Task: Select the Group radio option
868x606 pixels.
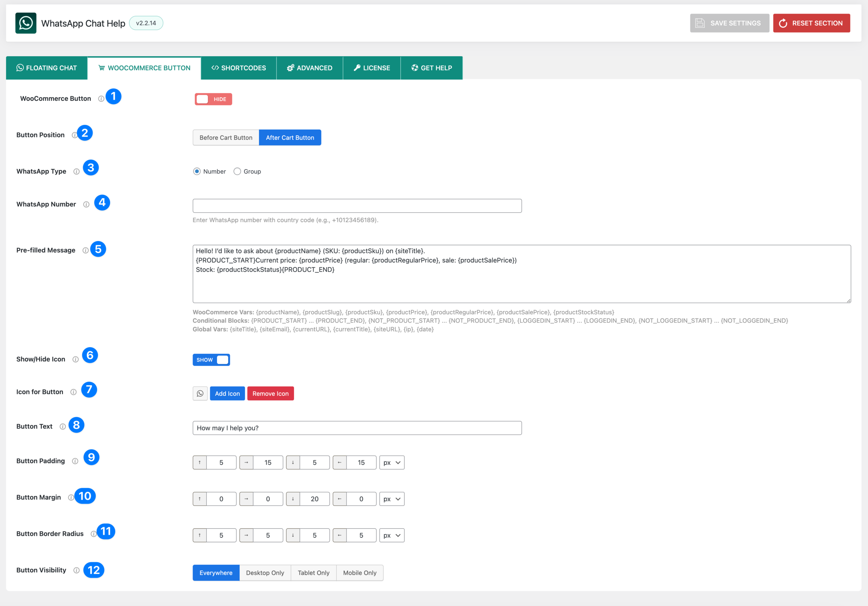Action: click(237, 172)
